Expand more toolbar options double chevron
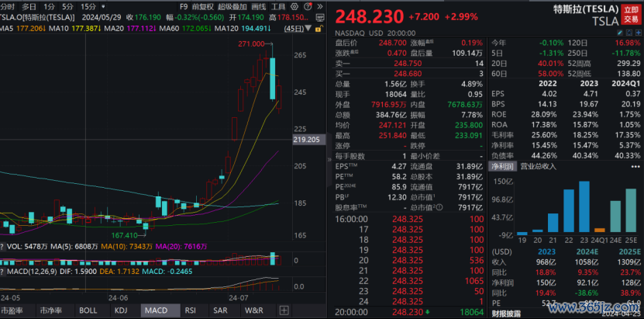 click(x=320, y=6)
